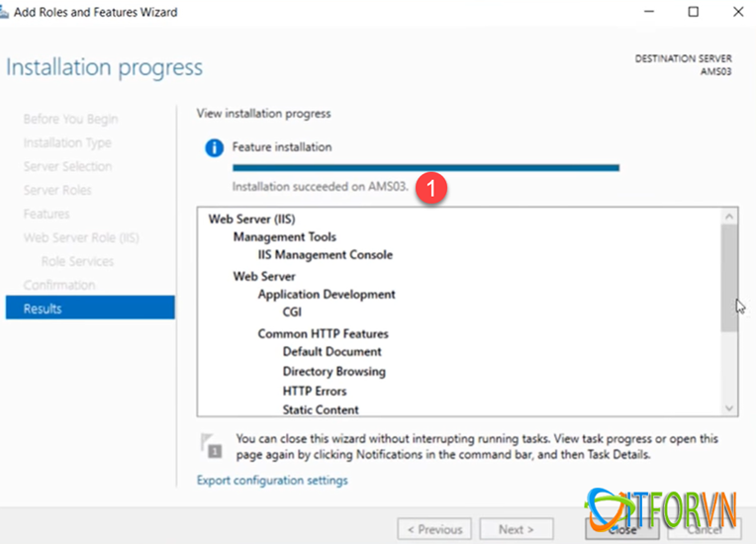The image size is (756, 544).
Task: Select the Confirmation step in sidebar
Action: [59, 285]
